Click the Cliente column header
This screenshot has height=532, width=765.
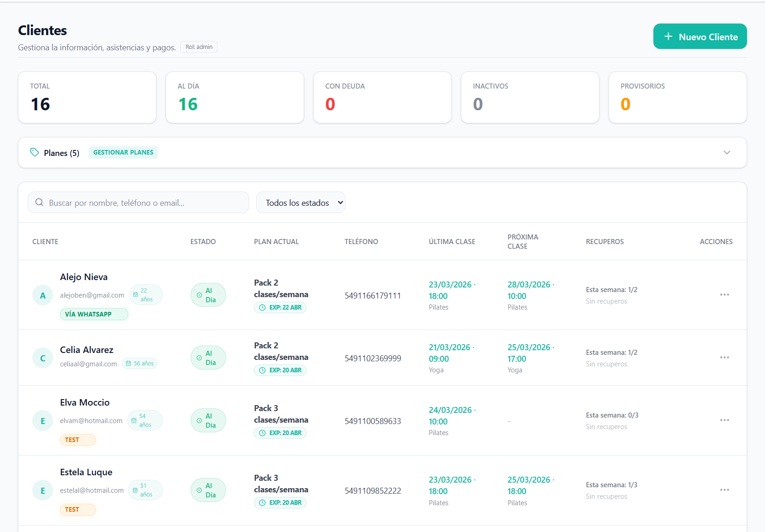[x=45, y=242]
